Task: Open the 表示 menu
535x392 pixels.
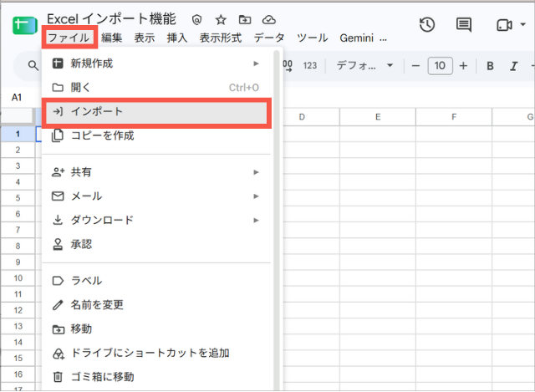Action: [x=145, y=38]
